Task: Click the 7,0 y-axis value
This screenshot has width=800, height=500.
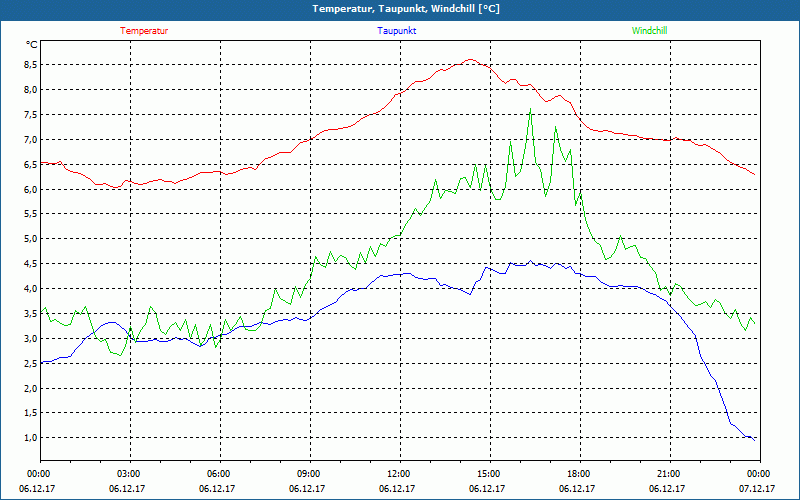Action: 31,139
